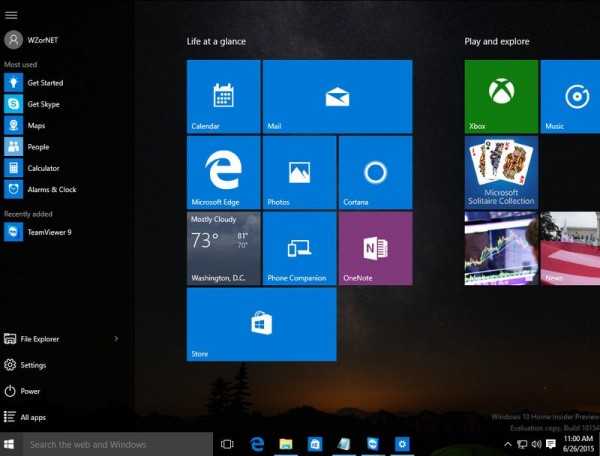
Task: Launch the Xbox tile
Action: (x=501, y=96)
